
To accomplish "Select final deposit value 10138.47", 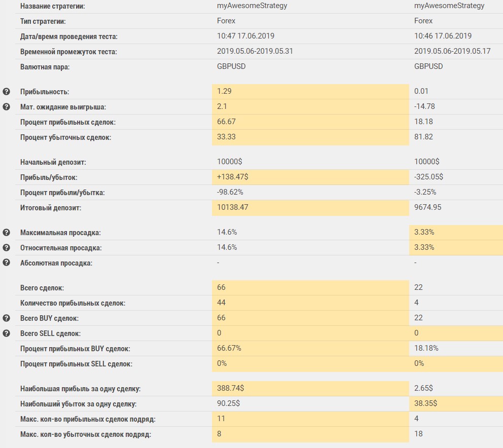I will coord(233,208).
